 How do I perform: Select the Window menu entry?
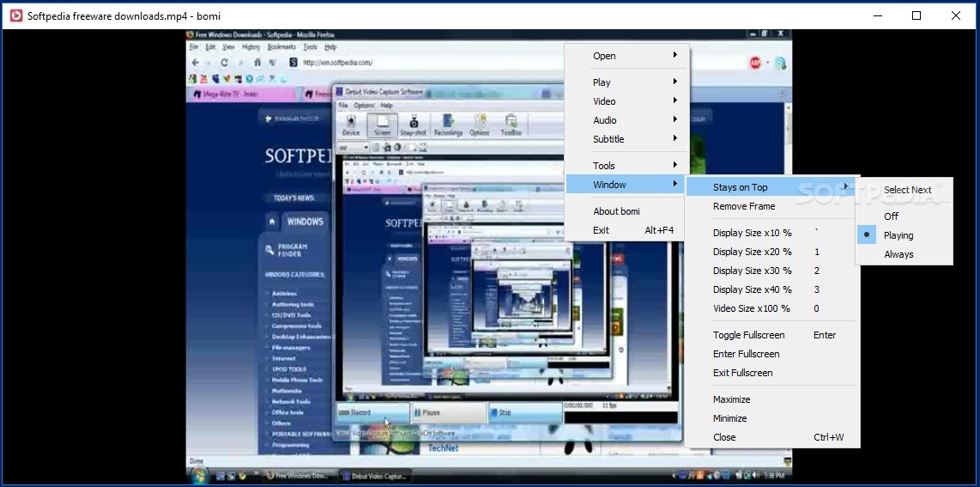[x=627, y=185]
